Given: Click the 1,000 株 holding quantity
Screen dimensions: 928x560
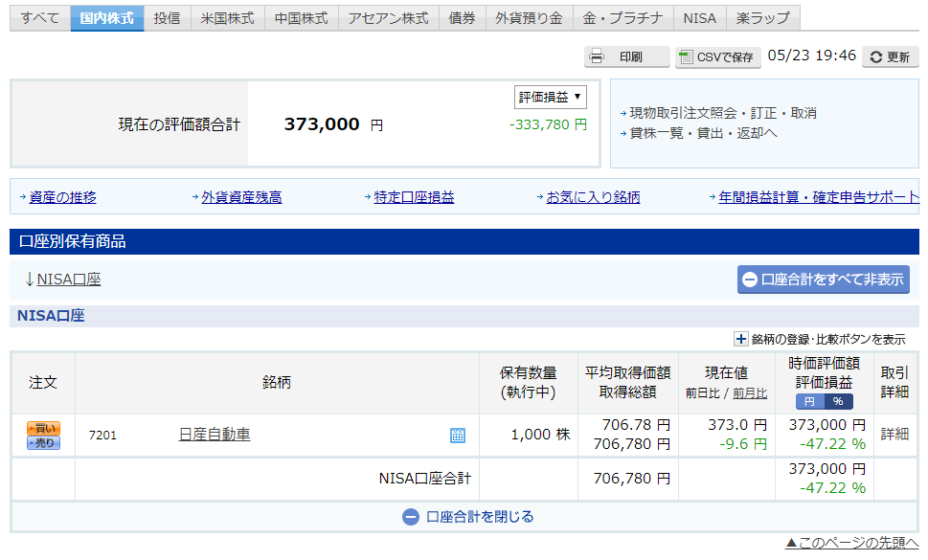Looking at the screenshot, I should tap(540, 435).
